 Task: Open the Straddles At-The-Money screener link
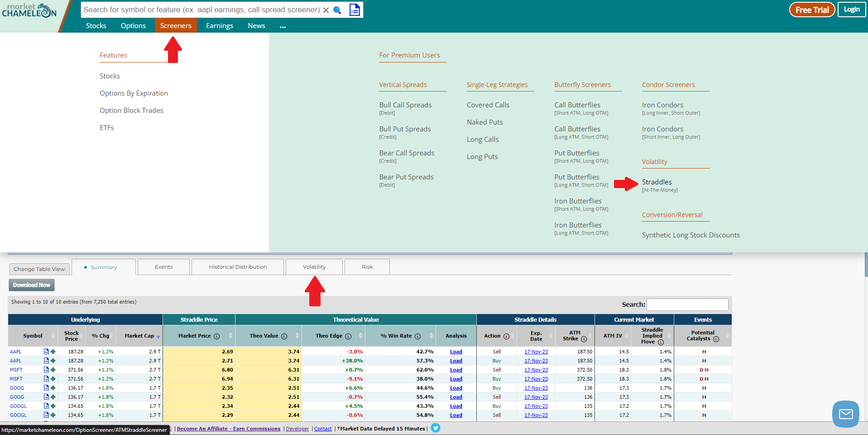click(x=657, y=182)
